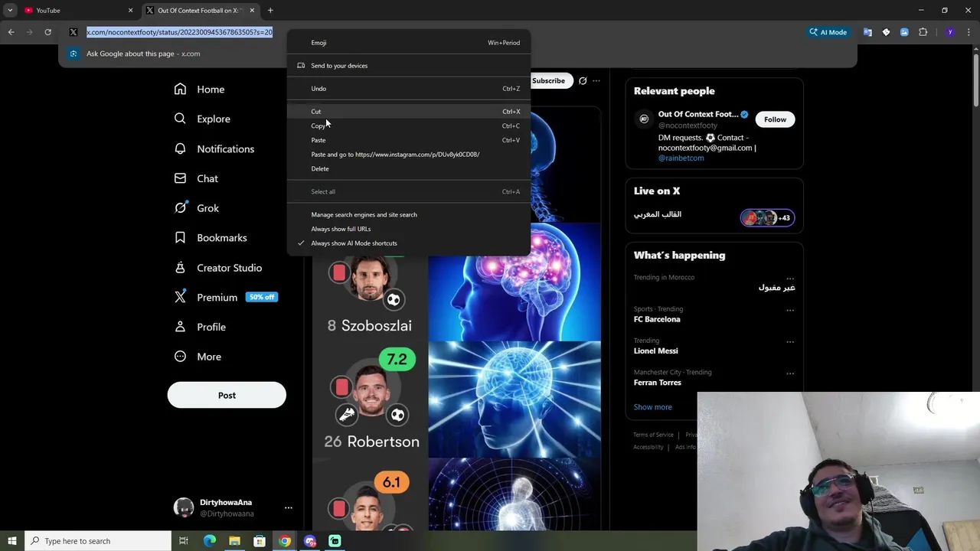
Task: Open Chrome three-dot menu
Action: coord(969,32)
